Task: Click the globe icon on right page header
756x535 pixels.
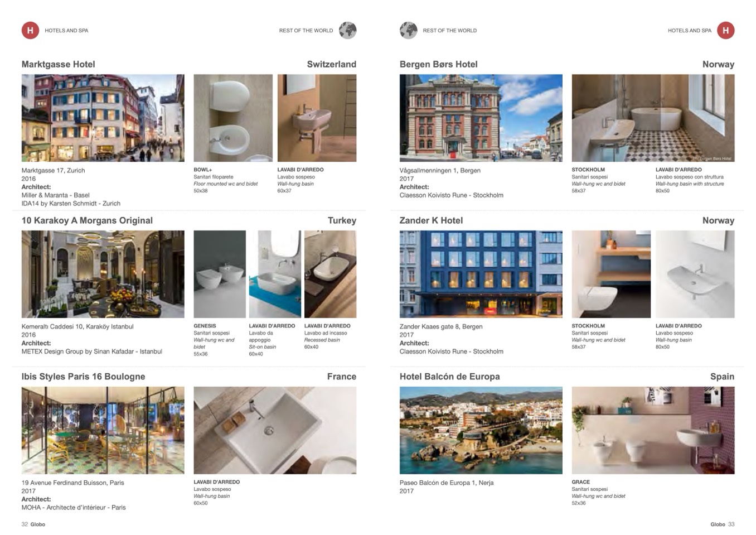Action: click(409, 30)
